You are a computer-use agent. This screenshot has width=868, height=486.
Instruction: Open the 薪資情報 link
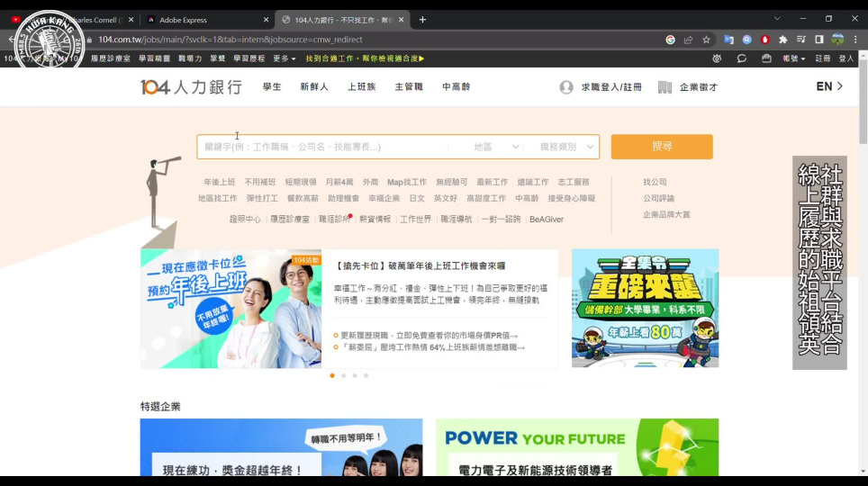(x=375, y=220)
